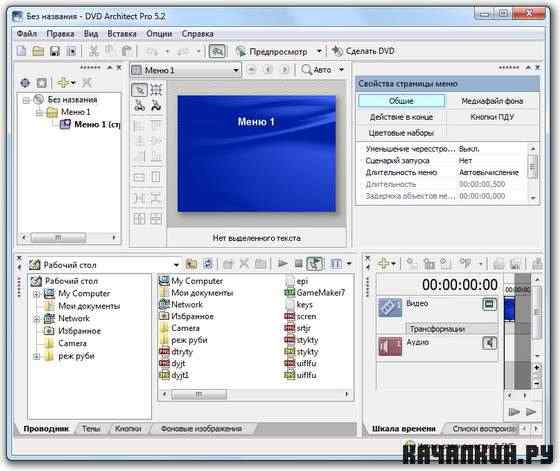Click the Трансформации track row

(x=451, y=329)
